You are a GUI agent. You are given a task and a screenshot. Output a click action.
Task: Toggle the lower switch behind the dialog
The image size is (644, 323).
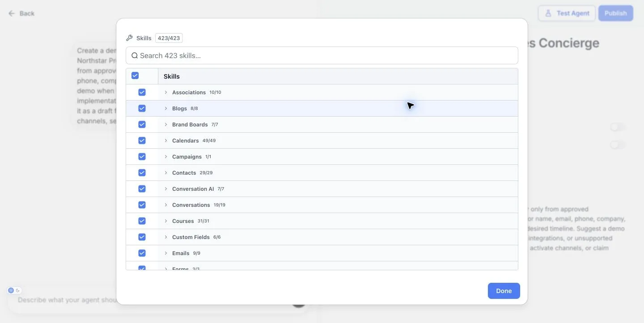pos(618,145)
